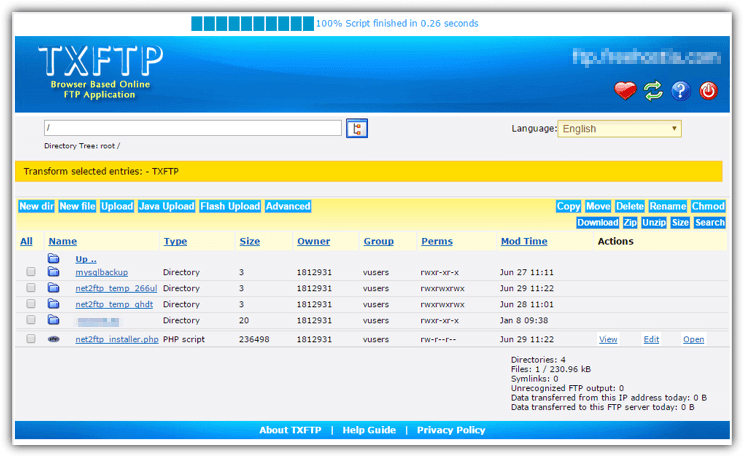This screenshot has height=456, width=744.
Task: Tick checkbox for blurred-name directory size 20
Action: (31, 320)
